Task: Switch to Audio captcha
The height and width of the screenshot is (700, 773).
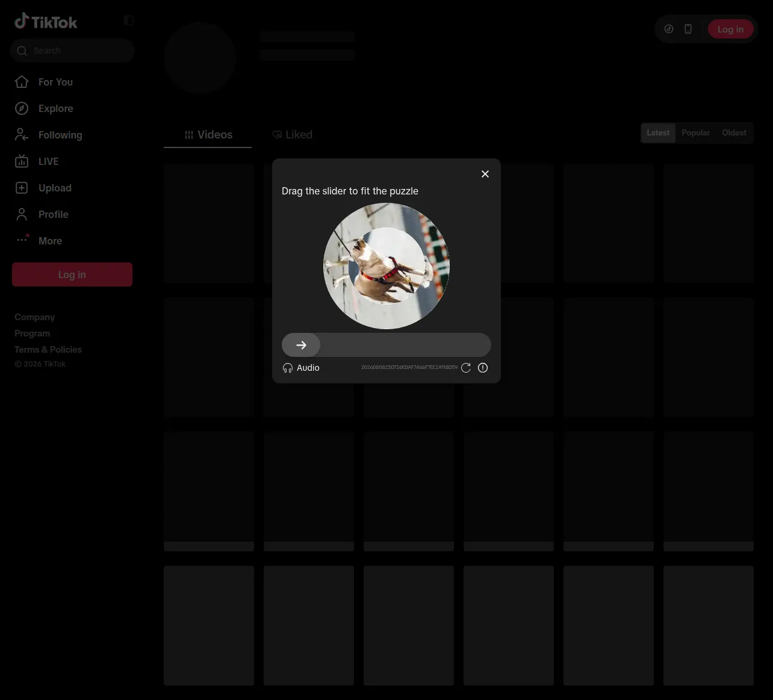Action: (301, 368)
